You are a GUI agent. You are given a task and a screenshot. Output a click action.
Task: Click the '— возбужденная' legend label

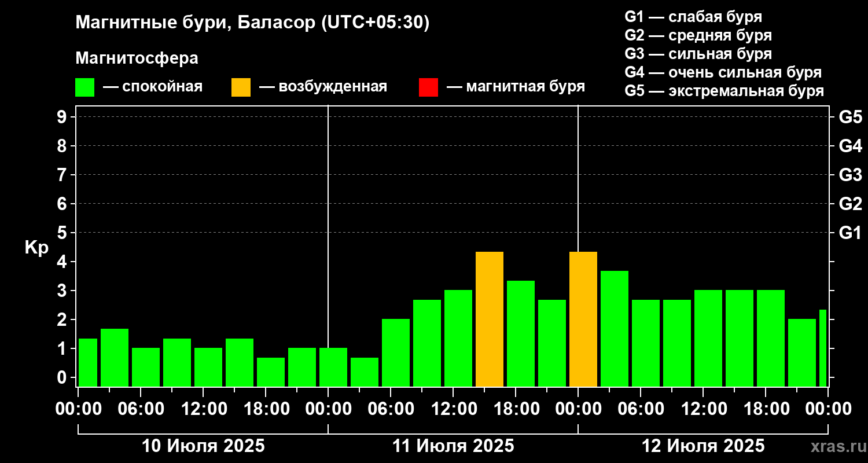323,87
